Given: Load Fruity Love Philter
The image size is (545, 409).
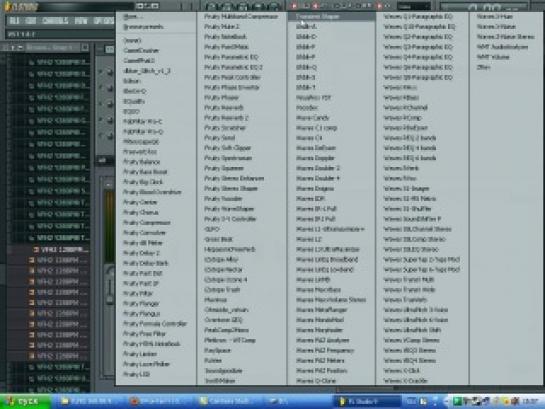Looking at the screenshot, I should [146, 364].
